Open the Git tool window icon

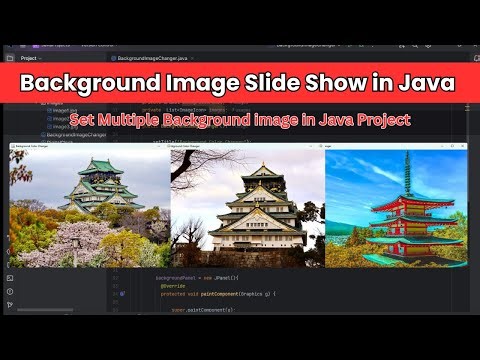tap(10, 305)
